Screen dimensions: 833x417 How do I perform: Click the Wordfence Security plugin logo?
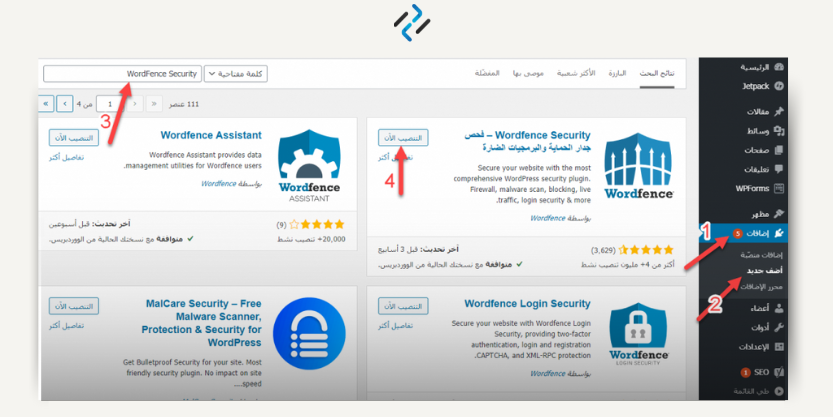[639, 165]
